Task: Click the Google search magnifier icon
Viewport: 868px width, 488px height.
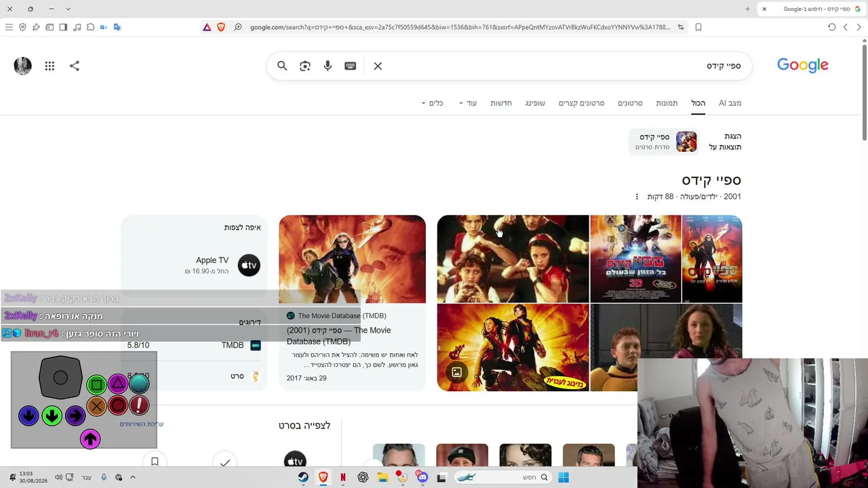Action: (x=282, y=66)
